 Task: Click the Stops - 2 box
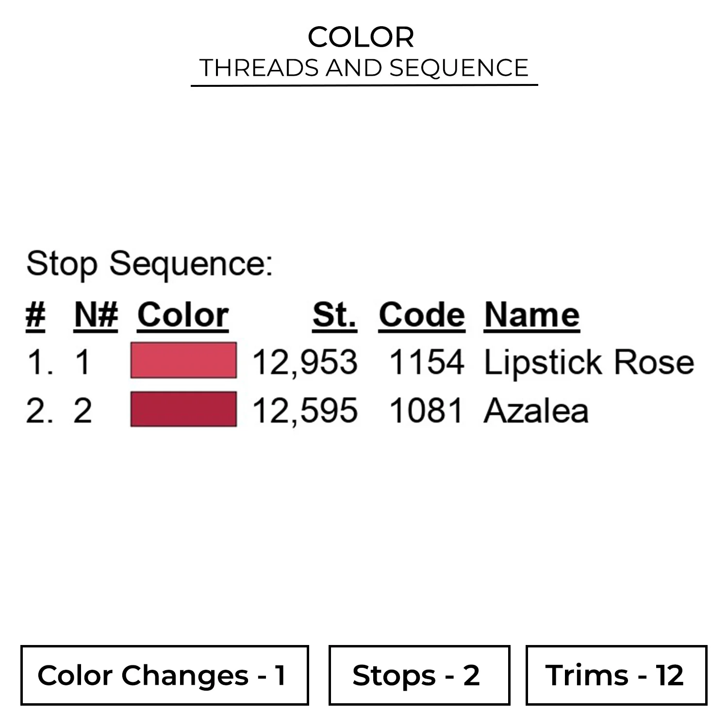coord(419,675)
